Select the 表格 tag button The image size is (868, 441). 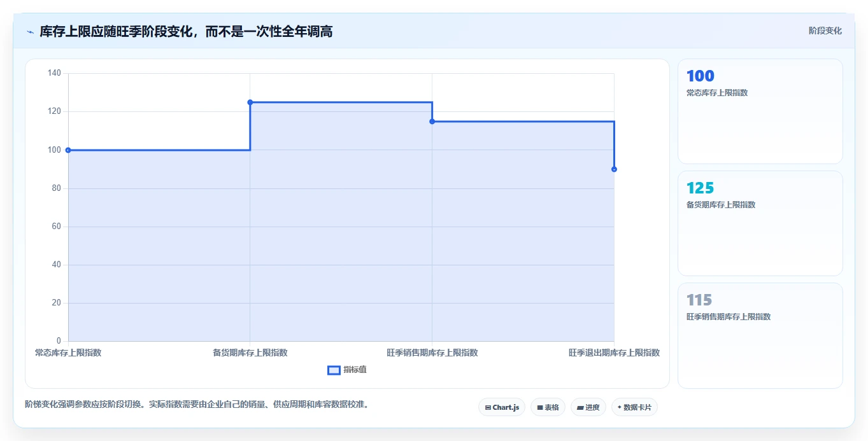coord(548,407)
